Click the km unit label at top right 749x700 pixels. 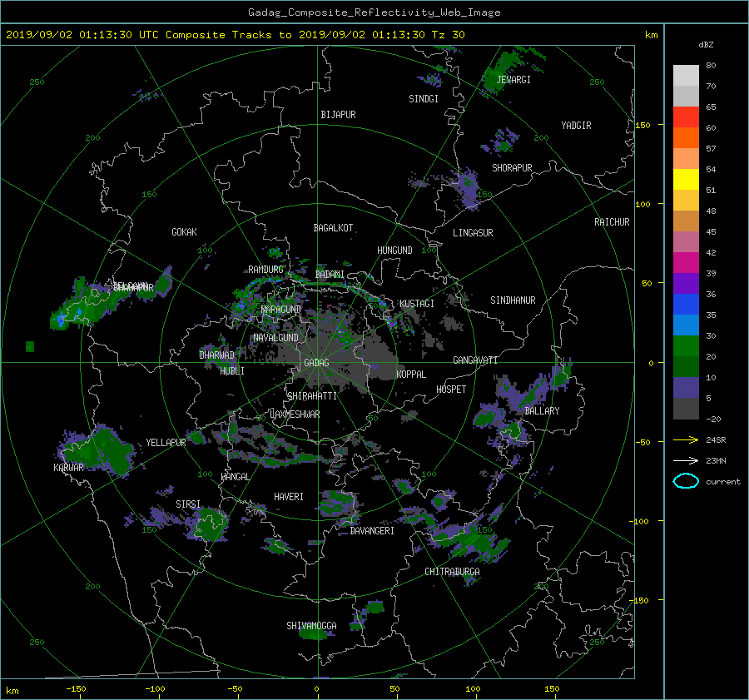[x=651, y=35]
